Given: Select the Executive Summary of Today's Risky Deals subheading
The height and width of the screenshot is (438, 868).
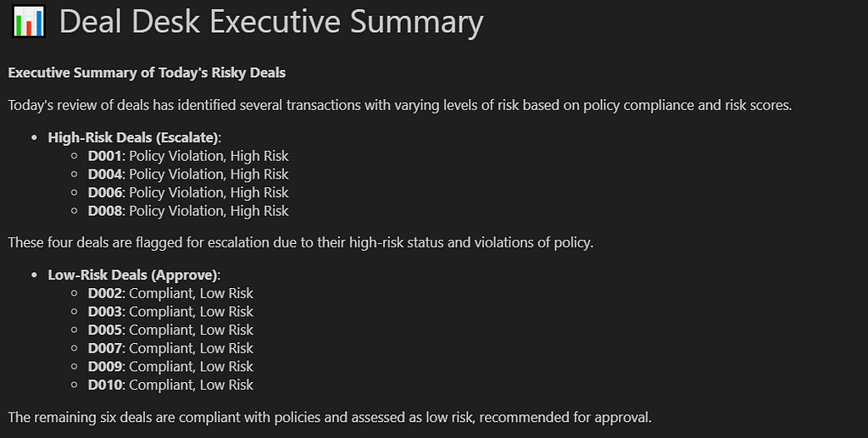Looking at the screenshot, I should pos(147,73).
